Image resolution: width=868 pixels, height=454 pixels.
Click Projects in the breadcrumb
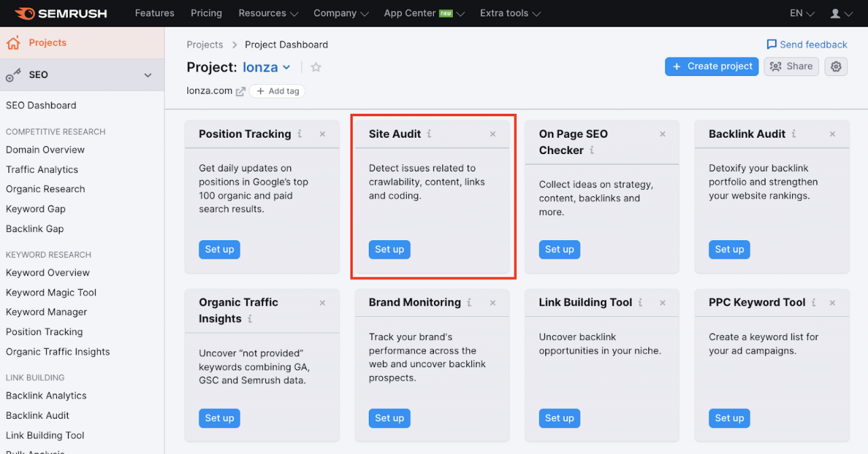click(205, 45)
